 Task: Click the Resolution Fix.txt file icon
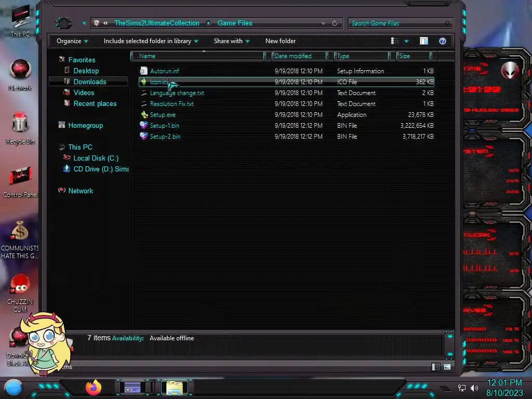pos(144,103)
